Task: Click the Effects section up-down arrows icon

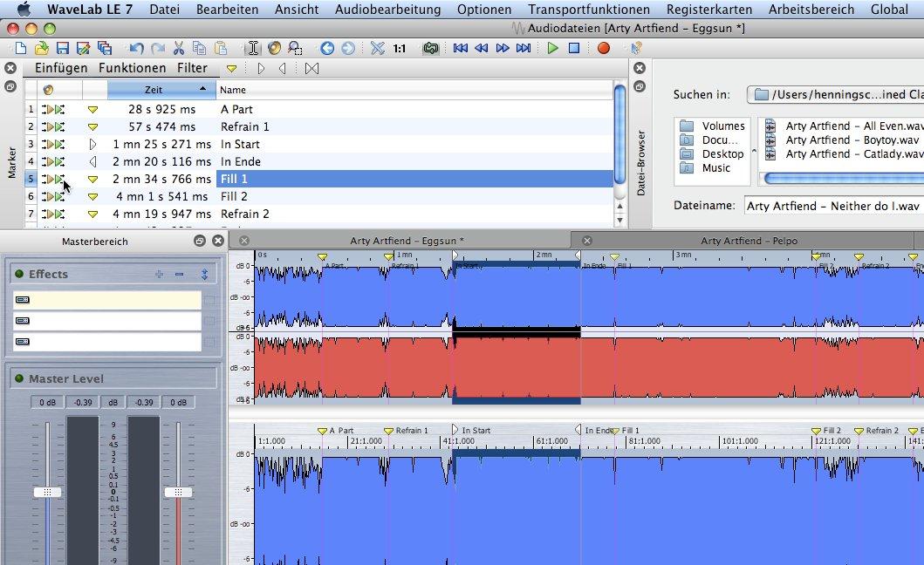Action: click(204, 274)
